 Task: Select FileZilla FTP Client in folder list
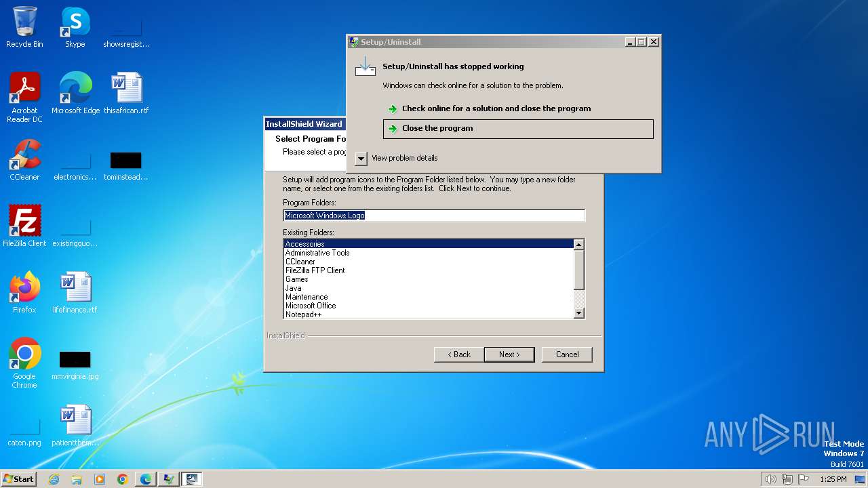click(x=429, y=270)
